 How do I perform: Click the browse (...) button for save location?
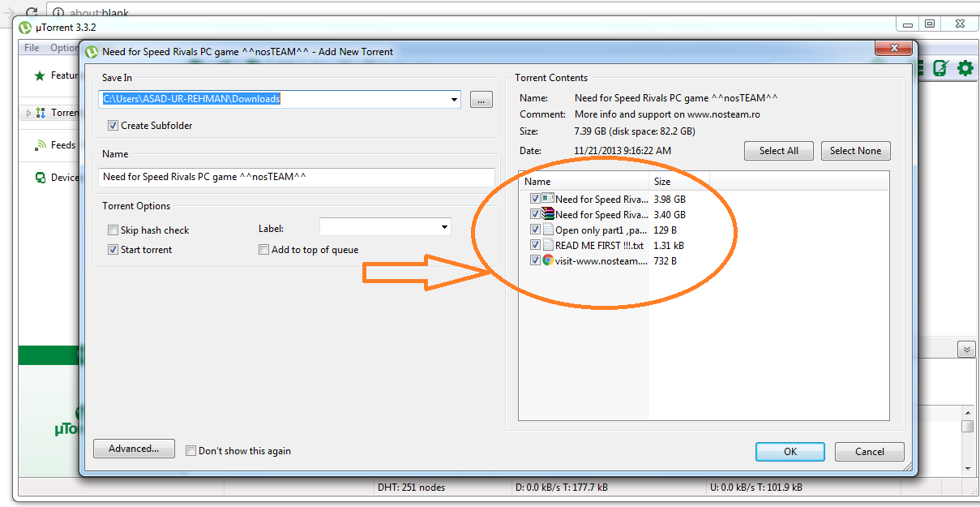481,100
